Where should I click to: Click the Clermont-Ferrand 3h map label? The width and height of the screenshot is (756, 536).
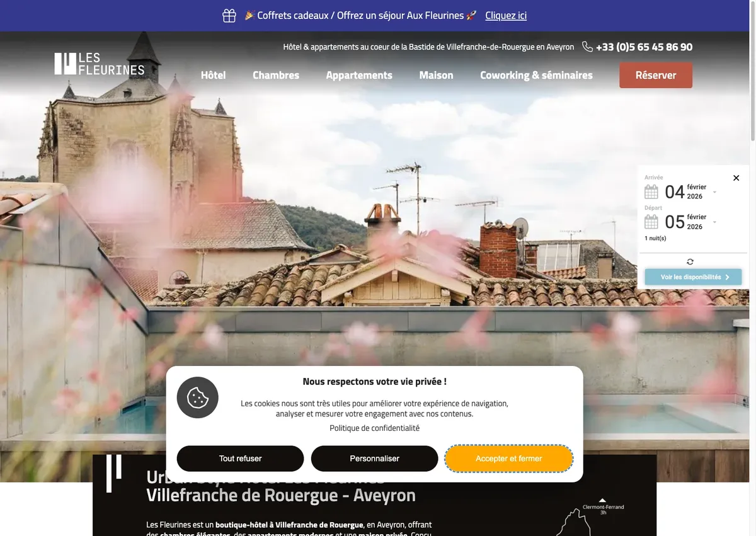coord(603,510)
